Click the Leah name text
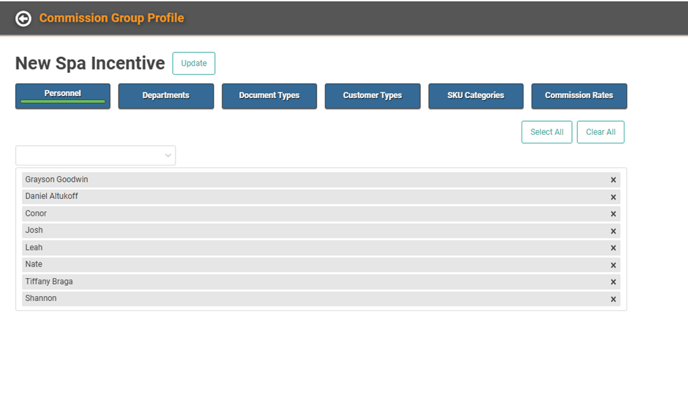688x405 pixels. [34, 247]
